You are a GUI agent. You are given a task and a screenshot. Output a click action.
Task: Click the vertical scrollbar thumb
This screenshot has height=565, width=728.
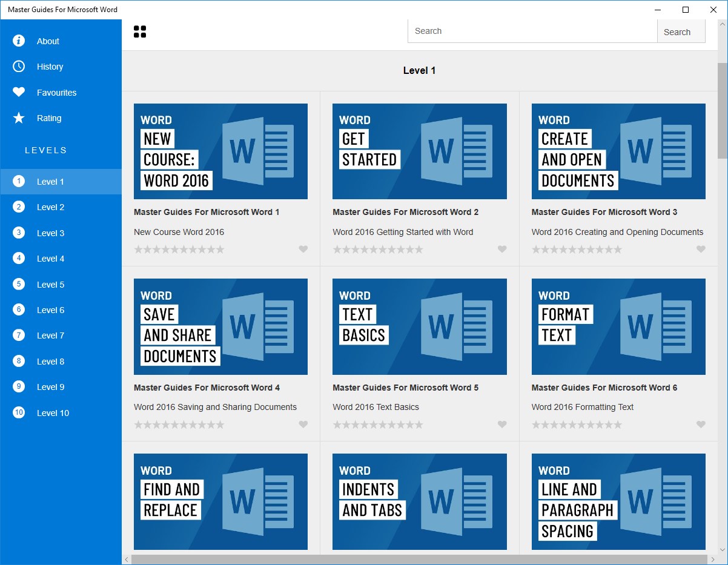[x=723, y=110]
